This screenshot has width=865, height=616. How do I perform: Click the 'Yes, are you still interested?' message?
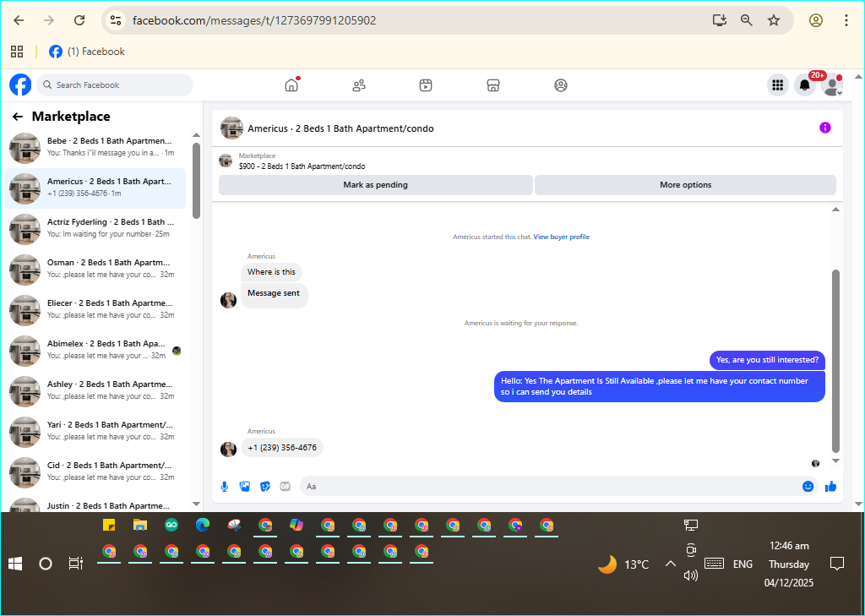pyautogui.click(x=767, y=360)
